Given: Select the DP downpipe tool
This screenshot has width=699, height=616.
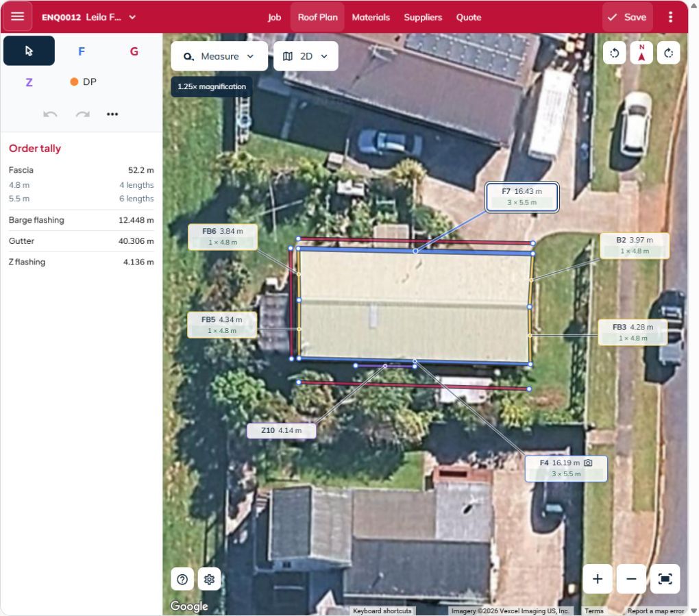Looking at the screenshot, I should 84,82.
